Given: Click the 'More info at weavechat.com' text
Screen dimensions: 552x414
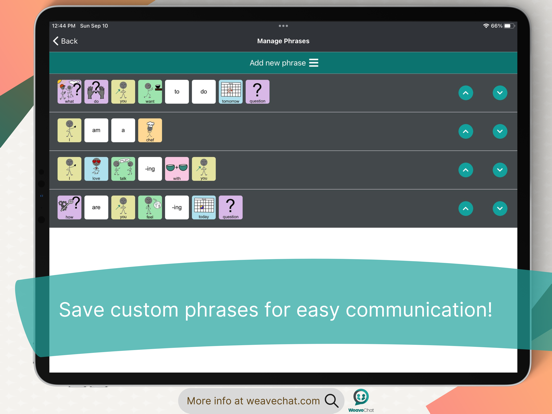Looking at the screenshot, I should click(253, 401).
